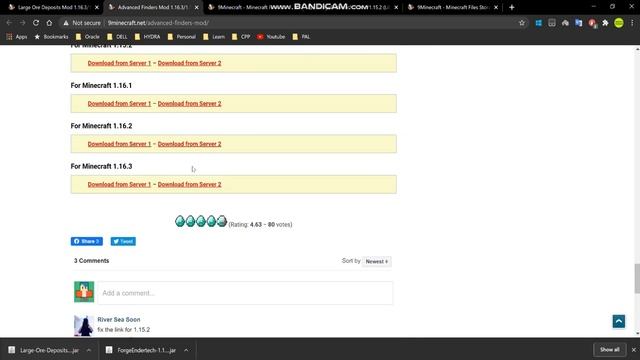Switch to the Advanced Finders Mod tab
Viewport: 640px width, 360px height.
(x=154, y=7)
